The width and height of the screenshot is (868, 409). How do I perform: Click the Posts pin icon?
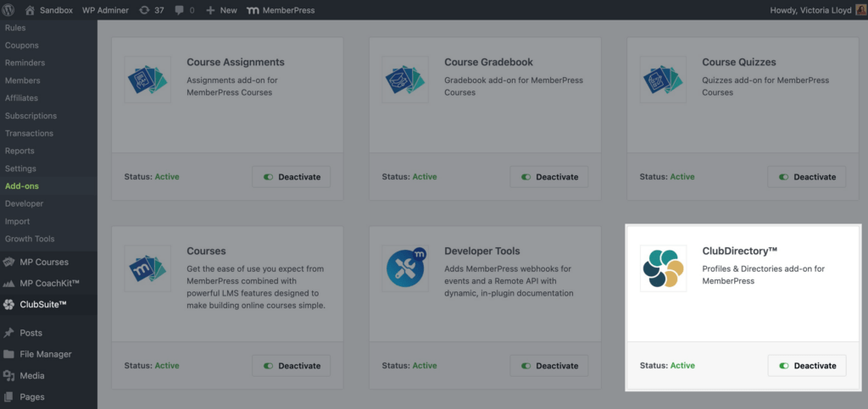(x=8, y=333)
